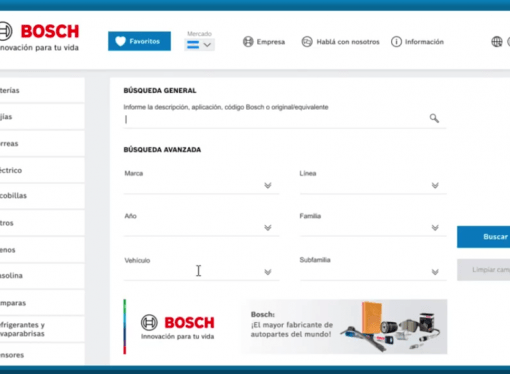The height and width of the screenshot is (374, 510).
Task: Click the Información info icon
Action: click(x=396, y=42)
